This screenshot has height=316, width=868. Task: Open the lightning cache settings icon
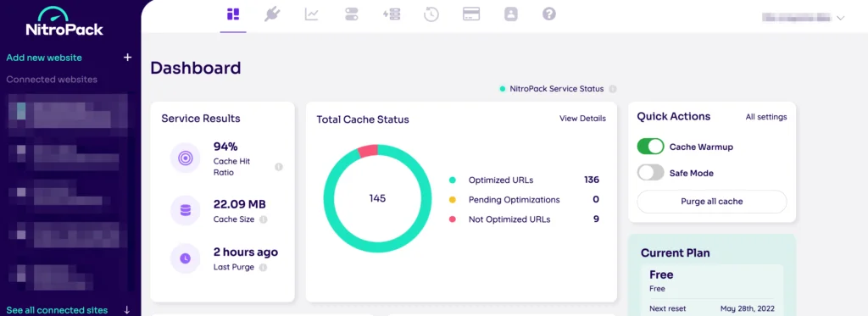[392, 14]
